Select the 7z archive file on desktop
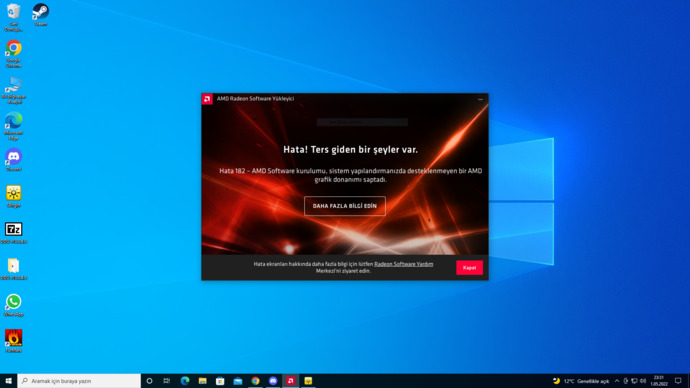The width and height of the screenshot is (690, 388). [x=14, y=233]
